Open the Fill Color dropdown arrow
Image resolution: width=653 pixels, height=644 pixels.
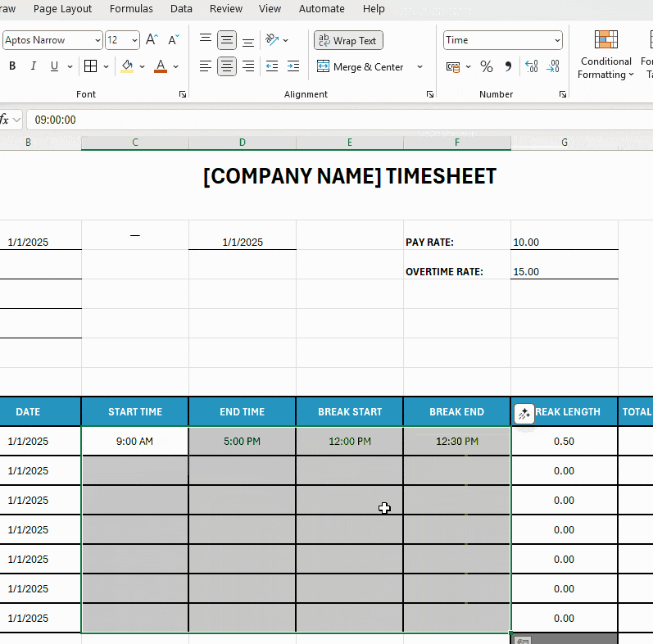point(142,66)
